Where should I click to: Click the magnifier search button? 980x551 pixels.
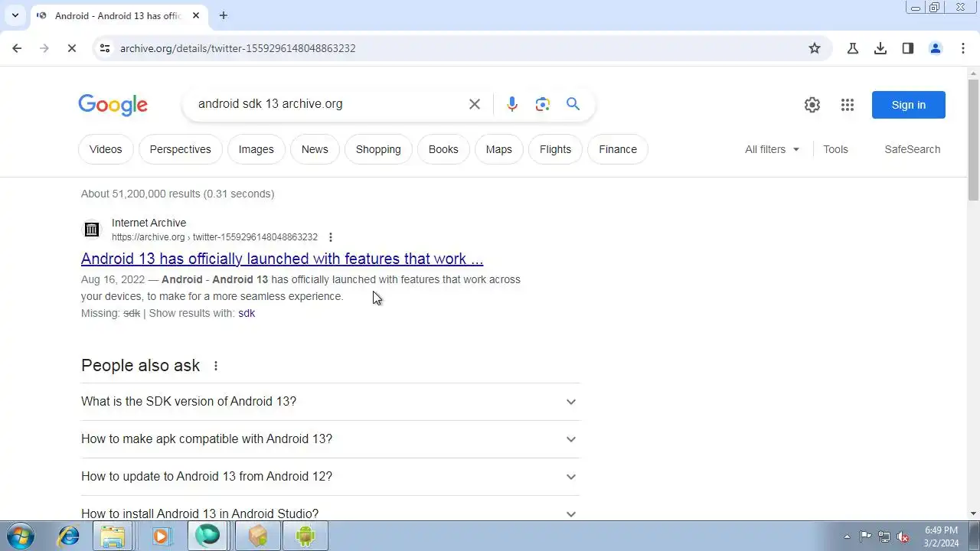573,104
